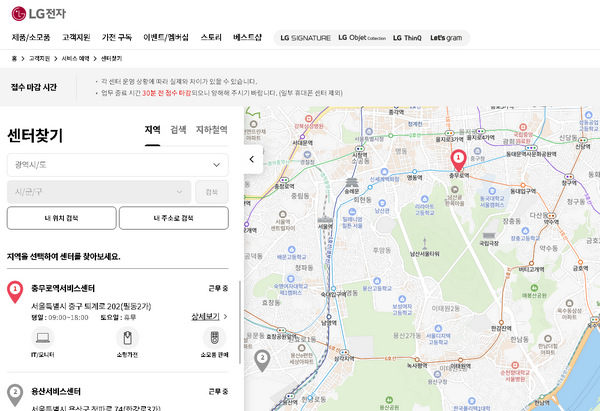
Task: Click the 고객지원 breadcrumb
Action: coord(39,59)
